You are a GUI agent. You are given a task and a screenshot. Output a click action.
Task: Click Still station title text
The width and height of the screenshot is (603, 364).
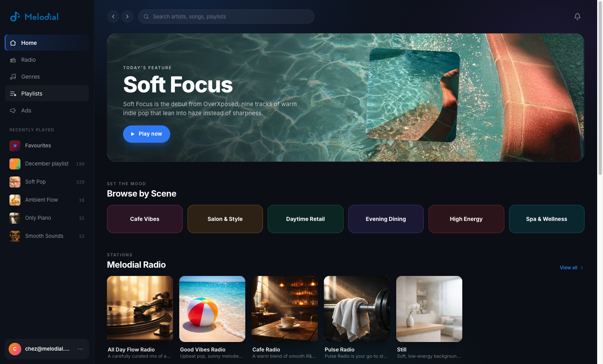click(x=402, y=349)
